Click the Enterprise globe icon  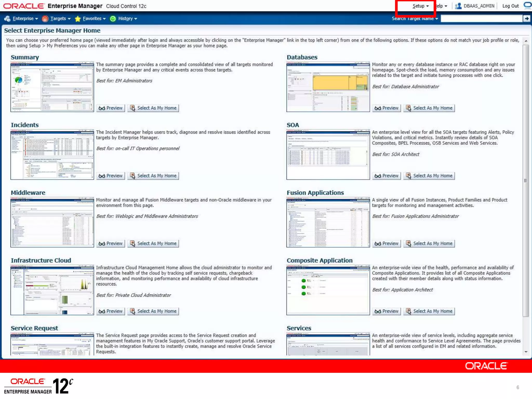pos(7,19)
